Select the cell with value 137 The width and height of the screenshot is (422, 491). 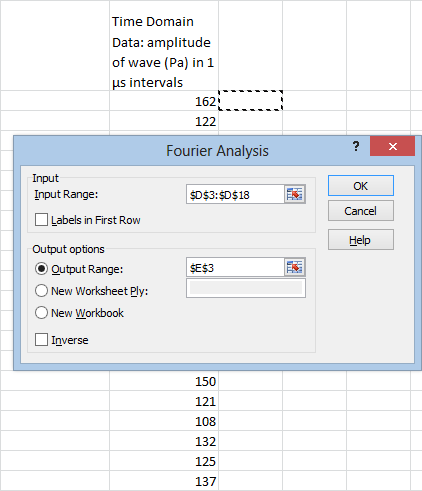click(x=164, y=481)
